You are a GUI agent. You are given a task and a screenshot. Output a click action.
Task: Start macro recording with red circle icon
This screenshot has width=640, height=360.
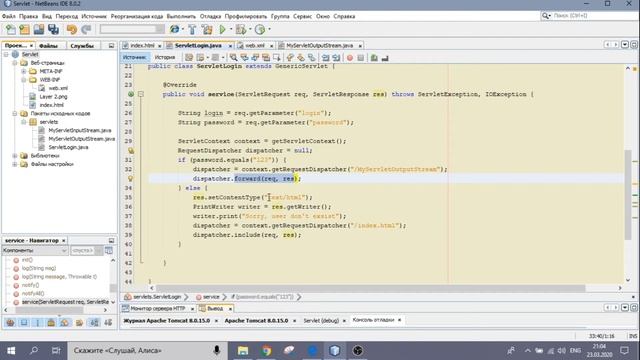tap(350, 58)
